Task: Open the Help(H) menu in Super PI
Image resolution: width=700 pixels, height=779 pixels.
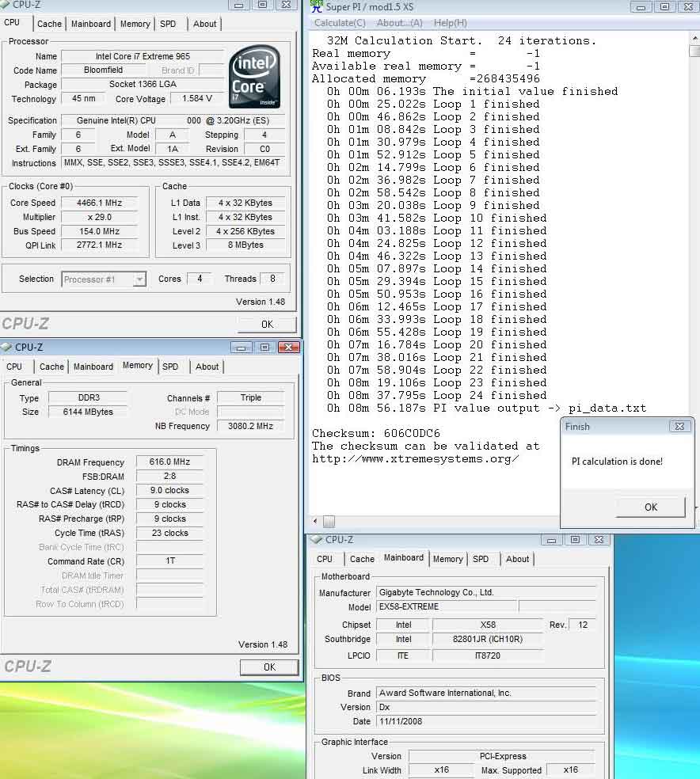Action: pos(450,23)
